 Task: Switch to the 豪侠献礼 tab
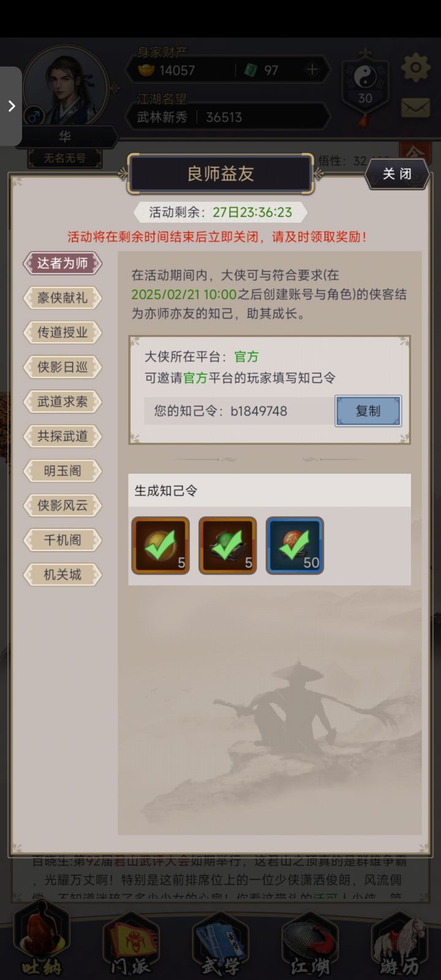tap(62, 298)
